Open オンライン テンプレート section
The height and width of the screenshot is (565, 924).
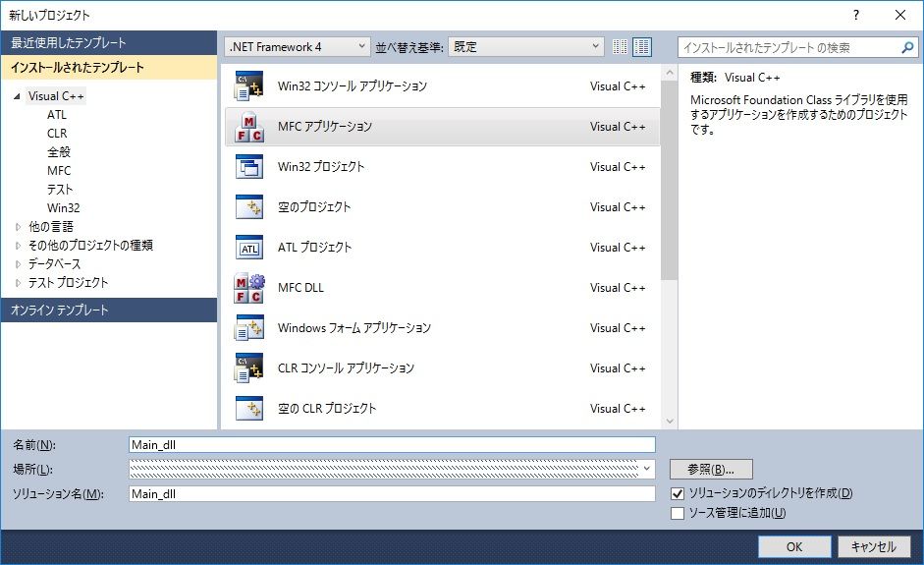(108, 310)
